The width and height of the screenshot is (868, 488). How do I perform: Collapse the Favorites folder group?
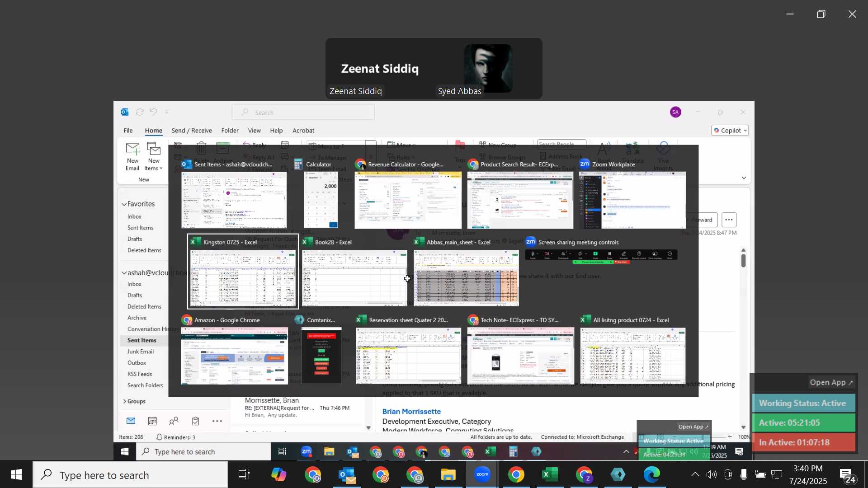[124, 204]
